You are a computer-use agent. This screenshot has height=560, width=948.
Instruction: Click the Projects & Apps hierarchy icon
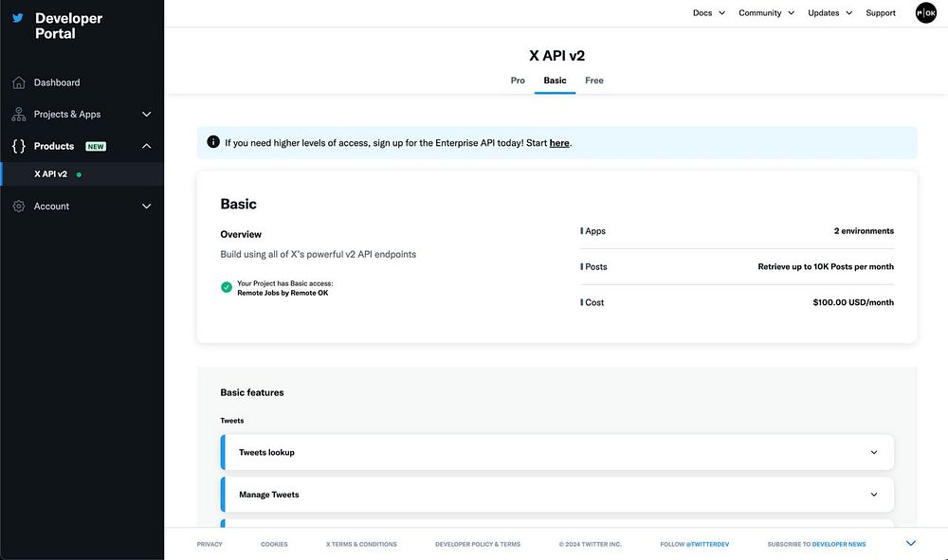click(19, 114)
